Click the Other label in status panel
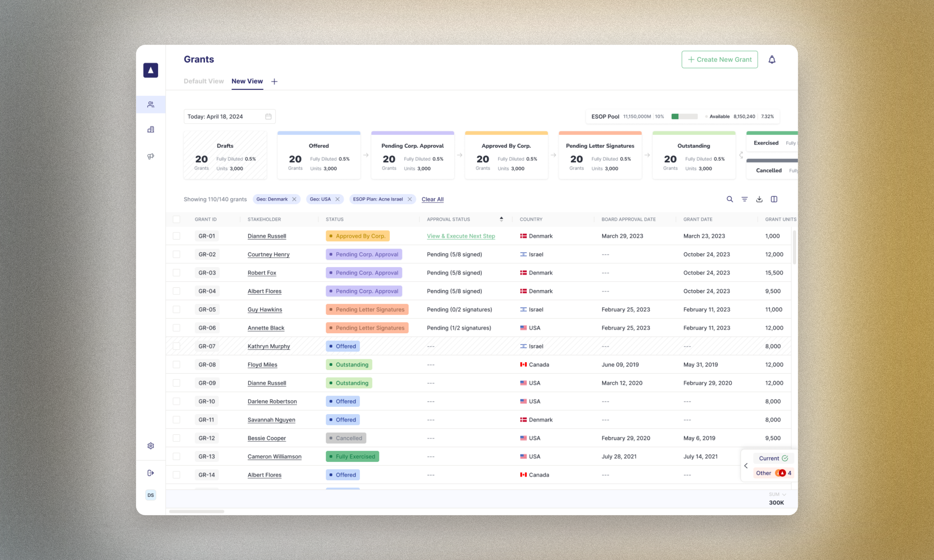934x560 pixels. 764,473
